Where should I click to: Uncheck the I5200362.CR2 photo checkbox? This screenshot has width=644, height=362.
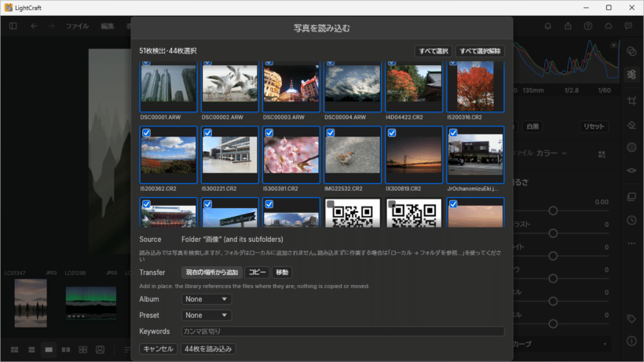coord(146,133)
